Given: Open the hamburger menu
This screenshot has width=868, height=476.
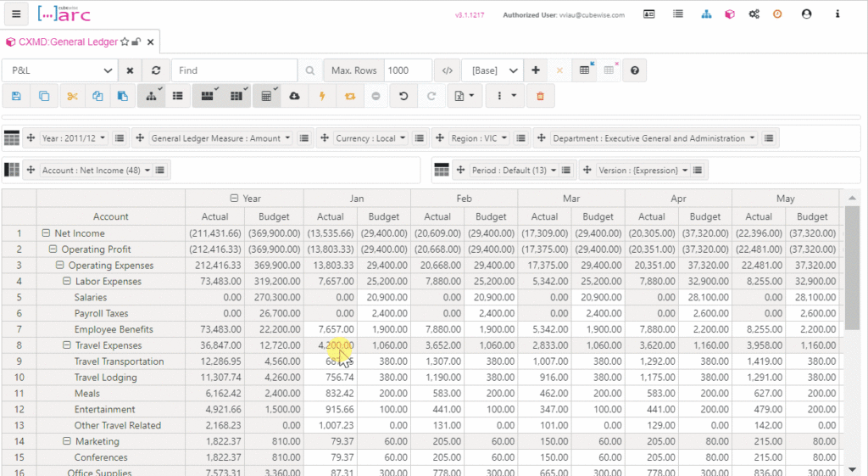Looking at the screenshot, I should [16, 14].
